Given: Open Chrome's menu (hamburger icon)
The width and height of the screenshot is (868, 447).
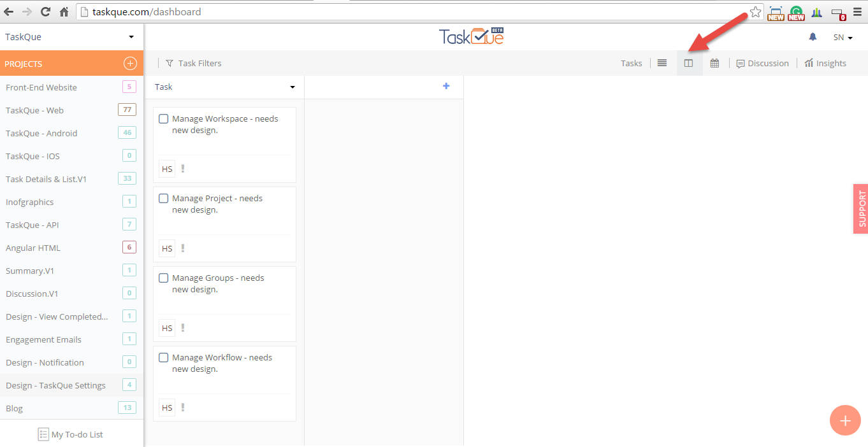Looking at the screenshot, I should coord(857,11).
